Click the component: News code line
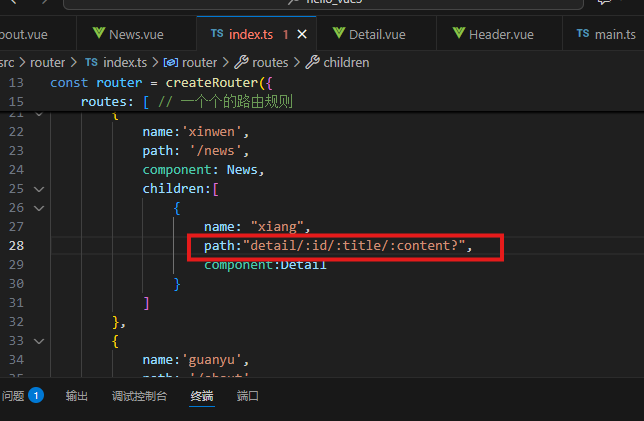Screen dimensions: 644x421 coord(203,170)
